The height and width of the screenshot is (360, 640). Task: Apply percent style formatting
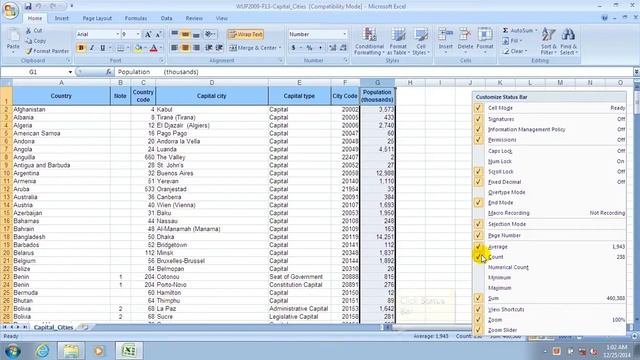click(309, 48)
